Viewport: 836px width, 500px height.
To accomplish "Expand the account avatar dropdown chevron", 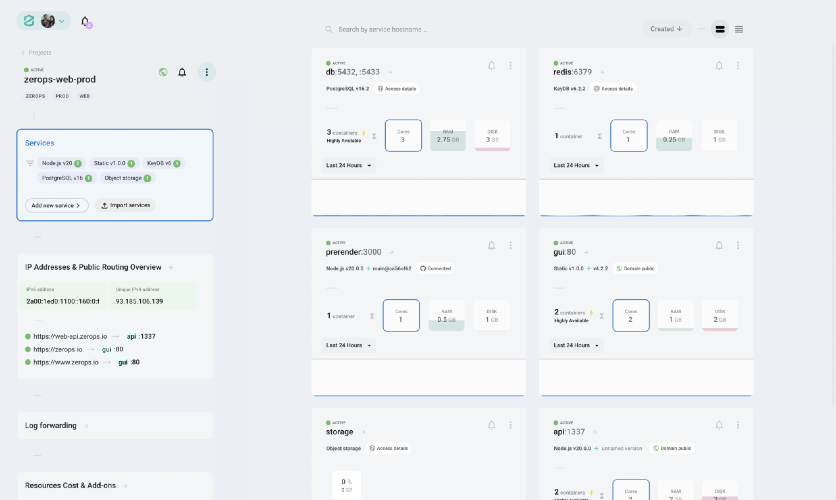I will coord(62,21).
